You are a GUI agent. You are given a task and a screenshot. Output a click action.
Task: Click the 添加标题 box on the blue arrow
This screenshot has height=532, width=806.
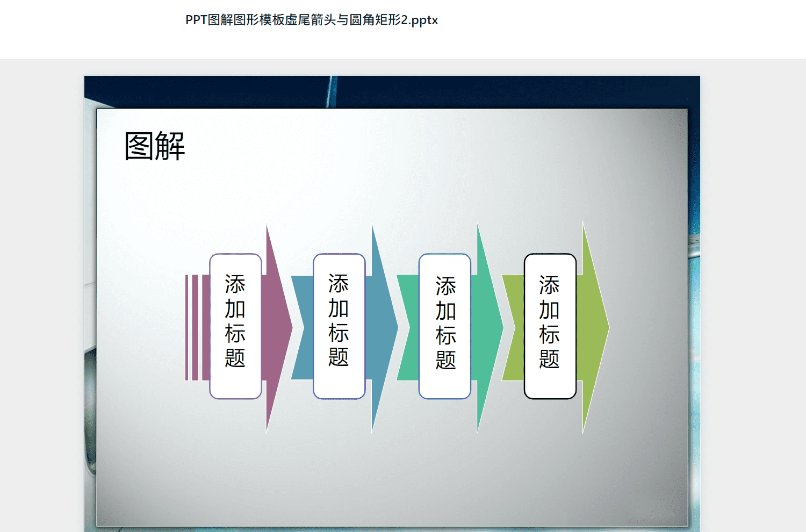339,326
